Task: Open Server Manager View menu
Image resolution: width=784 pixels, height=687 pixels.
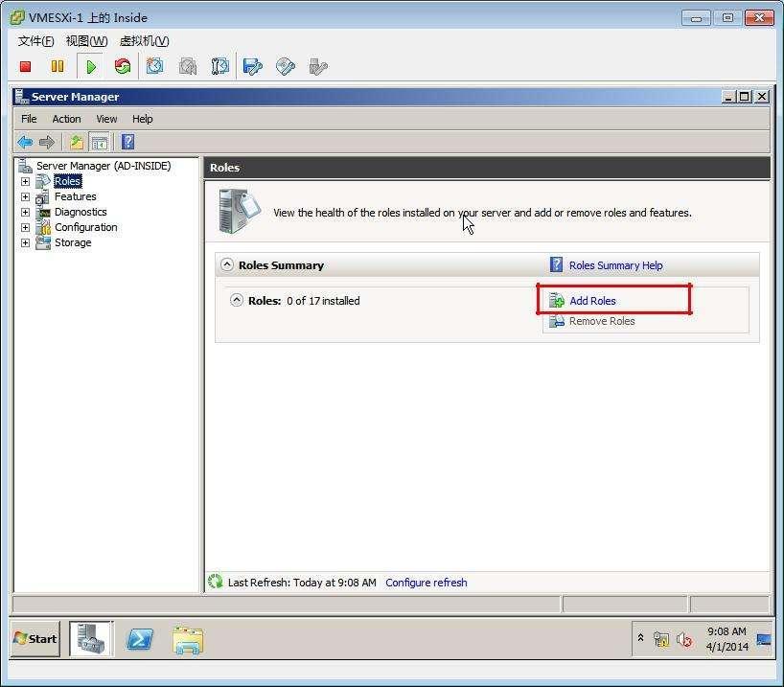Action: point(106,119)
